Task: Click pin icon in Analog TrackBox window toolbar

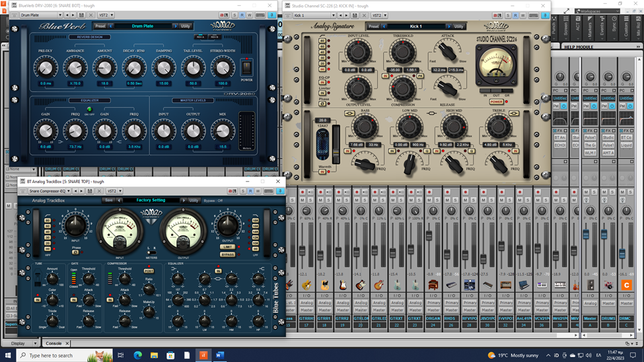Action: click(x=280, y=191)
